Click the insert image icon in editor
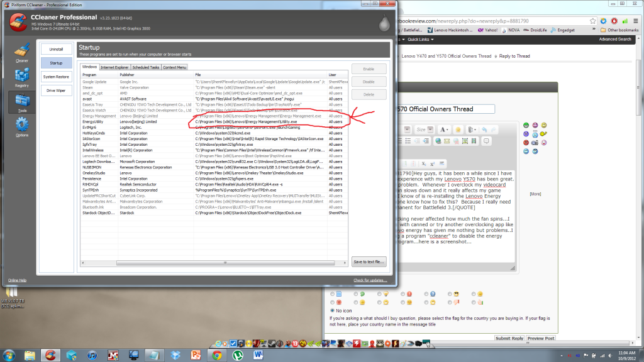Screen dimensions: 644x362 click(465, 141)
